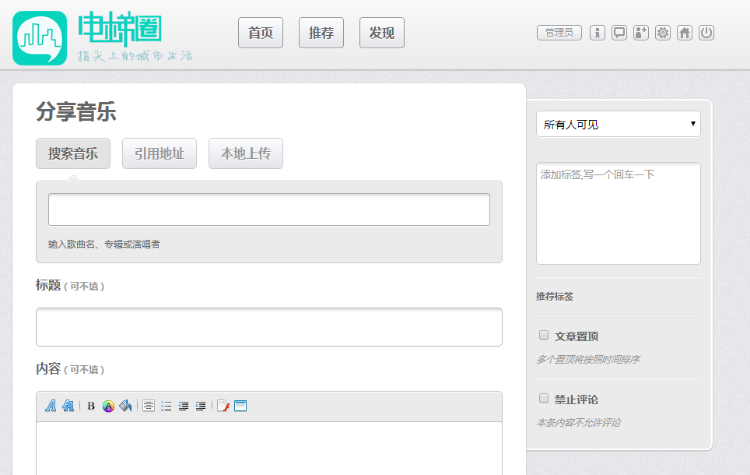This screenshot has height=475, width=750.
Task: Insert Flash media icon in editor
Action: tap(223, 406)
